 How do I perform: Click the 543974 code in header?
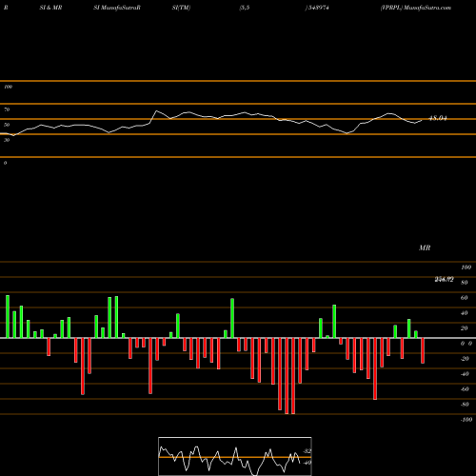tap(318, 8)
